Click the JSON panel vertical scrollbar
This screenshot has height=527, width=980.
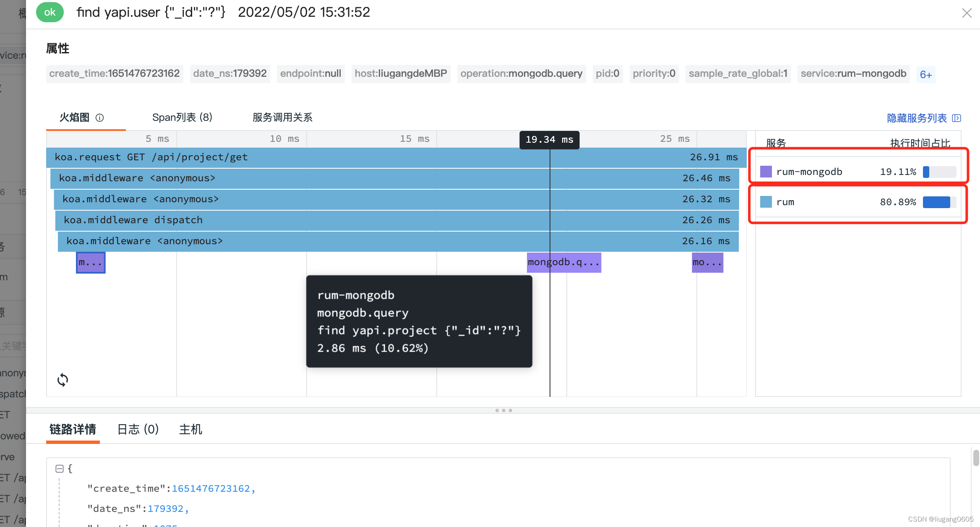point(976,458)
